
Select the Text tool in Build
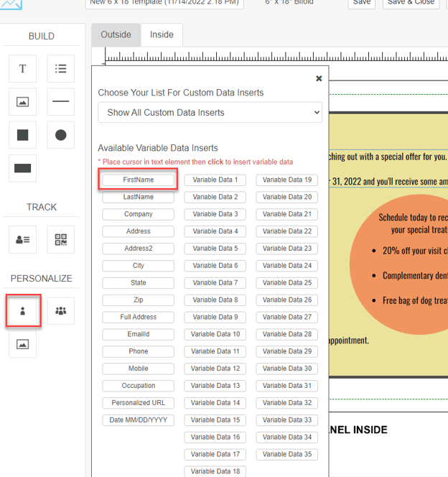[x=22, y=69]
